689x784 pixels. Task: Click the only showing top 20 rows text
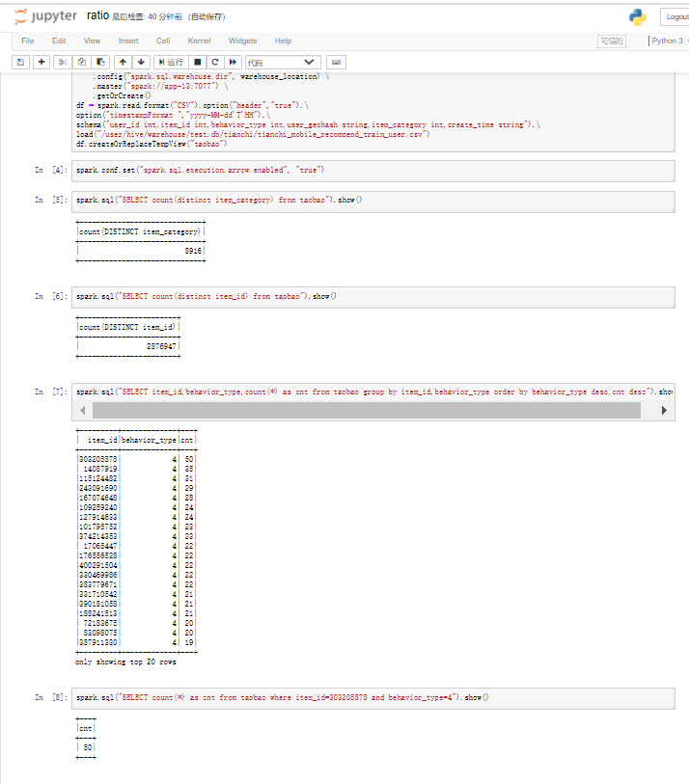[125, 662]
